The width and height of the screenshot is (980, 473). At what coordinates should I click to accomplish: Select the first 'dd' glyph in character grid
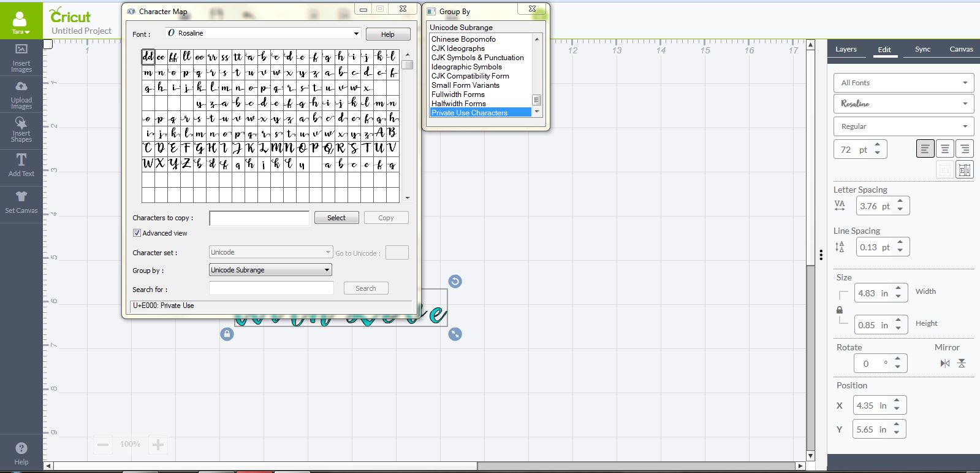point(148,57)
